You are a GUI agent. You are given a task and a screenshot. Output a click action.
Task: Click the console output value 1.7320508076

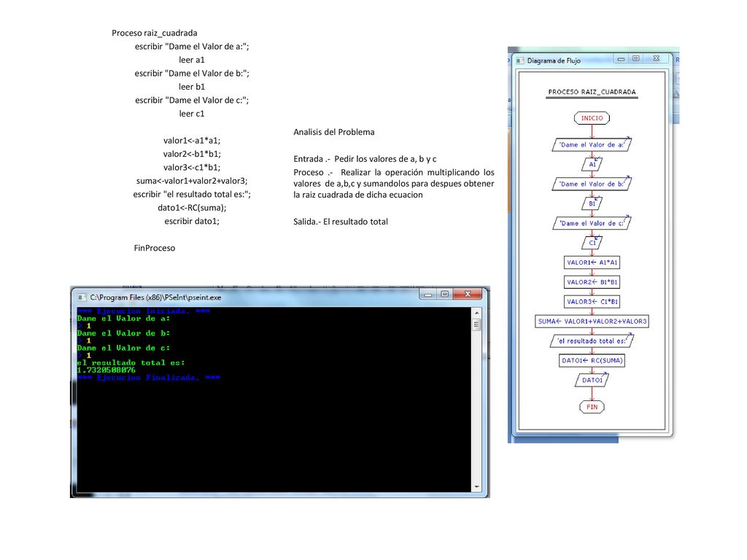107,370
